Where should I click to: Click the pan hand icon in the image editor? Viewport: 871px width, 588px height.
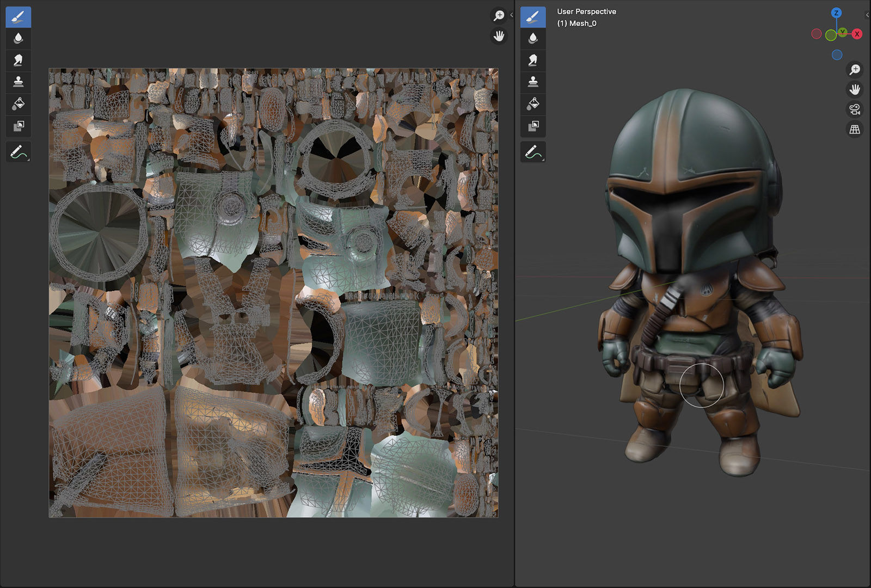click(499, 36)
